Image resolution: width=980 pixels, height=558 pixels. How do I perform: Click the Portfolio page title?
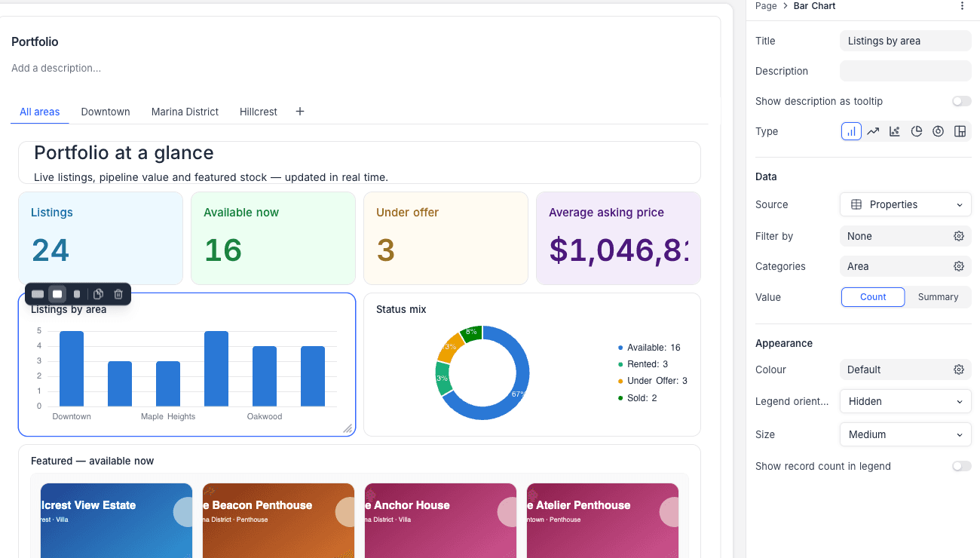tap(35, 41)
